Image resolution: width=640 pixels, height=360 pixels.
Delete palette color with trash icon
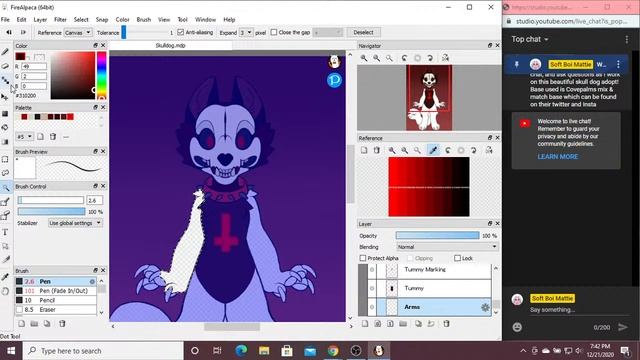click(53, 137)
